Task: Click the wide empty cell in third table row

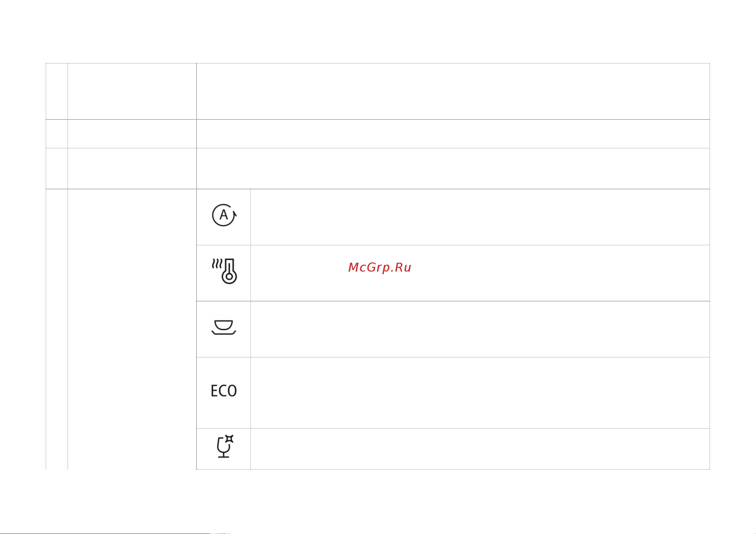Action: (x=453, y=168)
